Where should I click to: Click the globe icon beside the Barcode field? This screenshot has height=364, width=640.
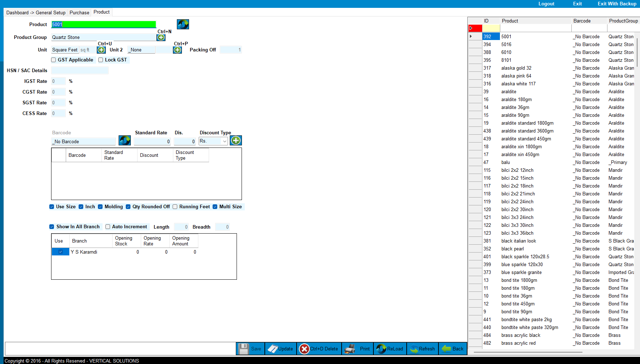coord(125,140)
